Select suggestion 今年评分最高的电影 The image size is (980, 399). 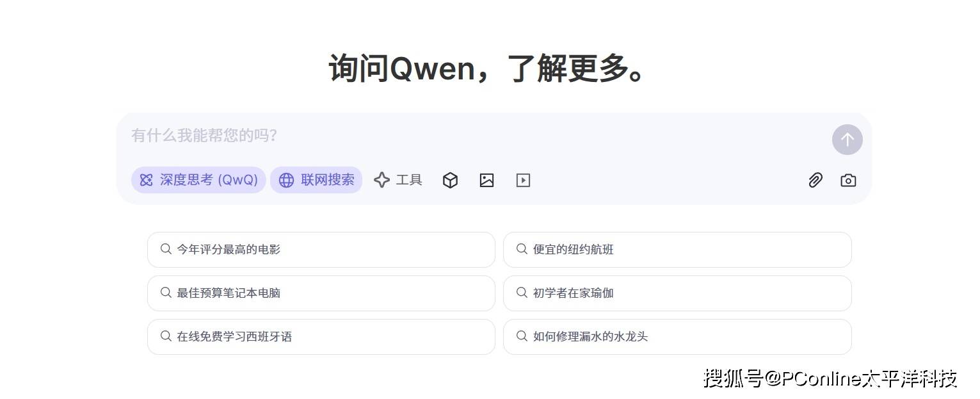[x=321, y=250]
